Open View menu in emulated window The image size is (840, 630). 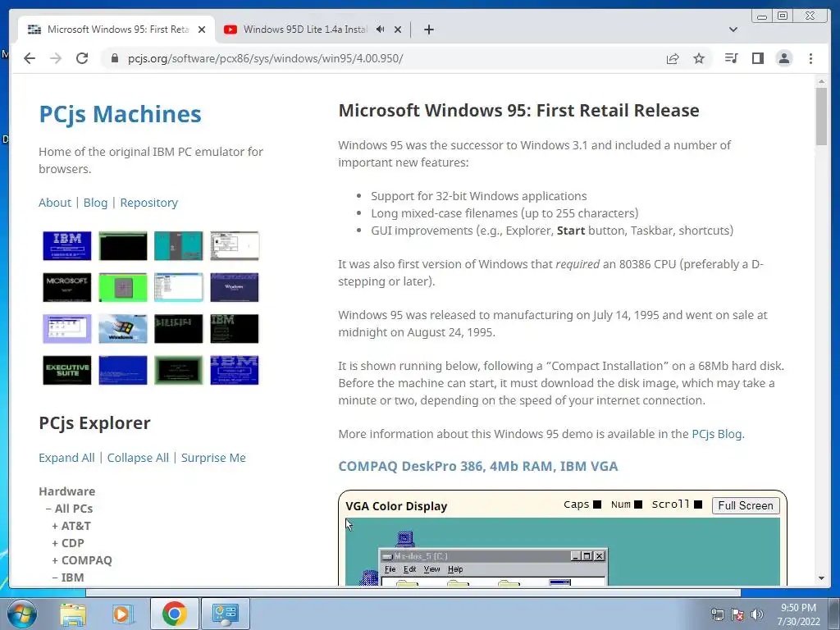tap(431, 569)
